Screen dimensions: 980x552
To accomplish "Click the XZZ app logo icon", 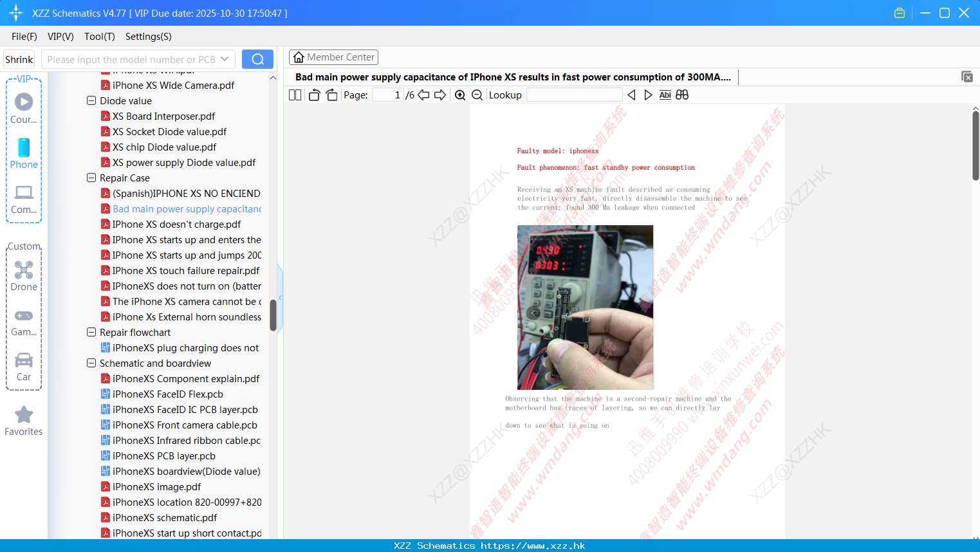I will 16,13.
